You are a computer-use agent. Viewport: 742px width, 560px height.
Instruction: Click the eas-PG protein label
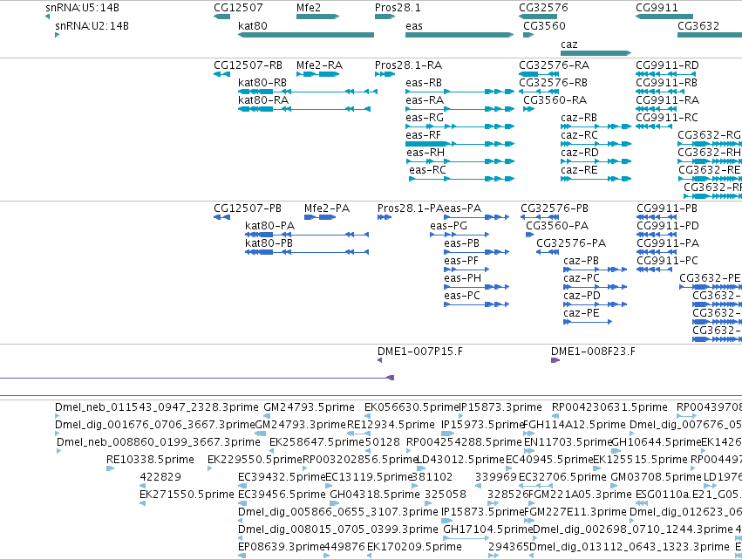tap(449, 226)
